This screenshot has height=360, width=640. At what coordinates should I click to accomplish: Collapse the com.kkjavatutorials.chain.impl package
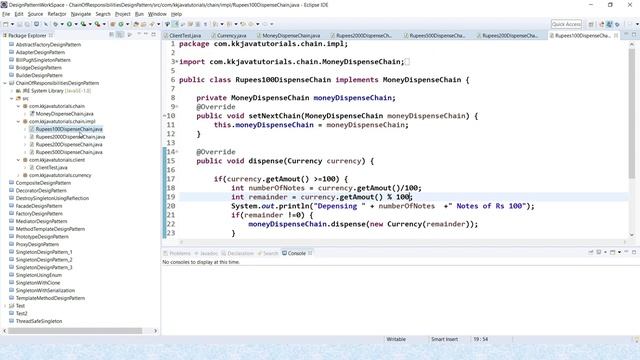click(18, 122)
